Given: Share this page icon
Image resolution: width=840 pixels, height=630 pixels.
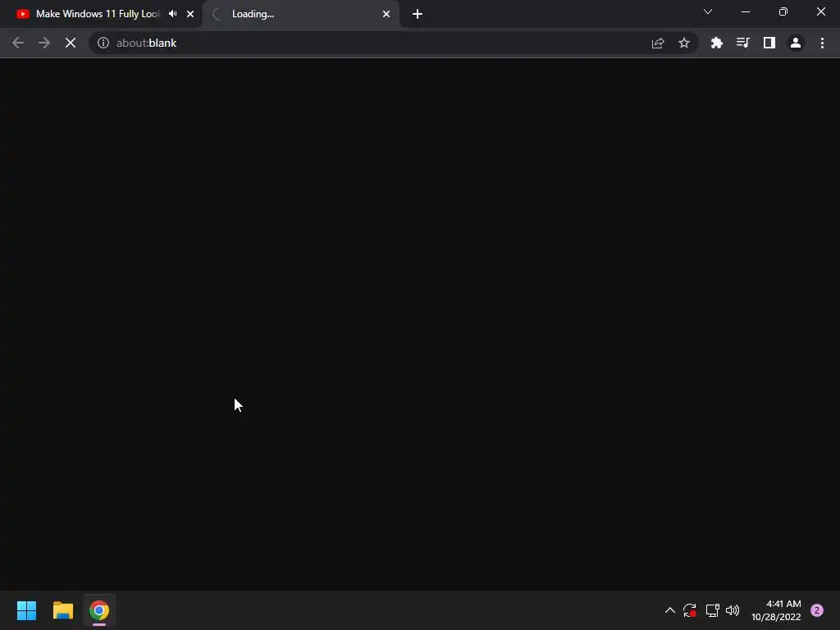Looking at the screenshot, I should click(658, 43).
